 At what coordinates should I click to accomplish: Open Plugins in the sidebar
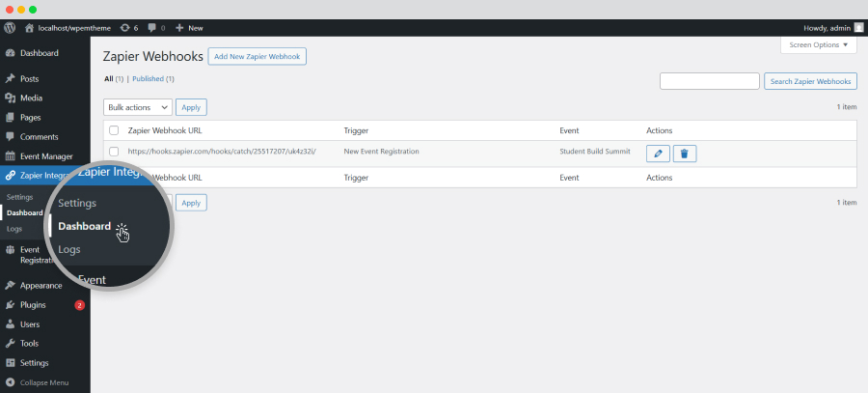click(34, 304)
